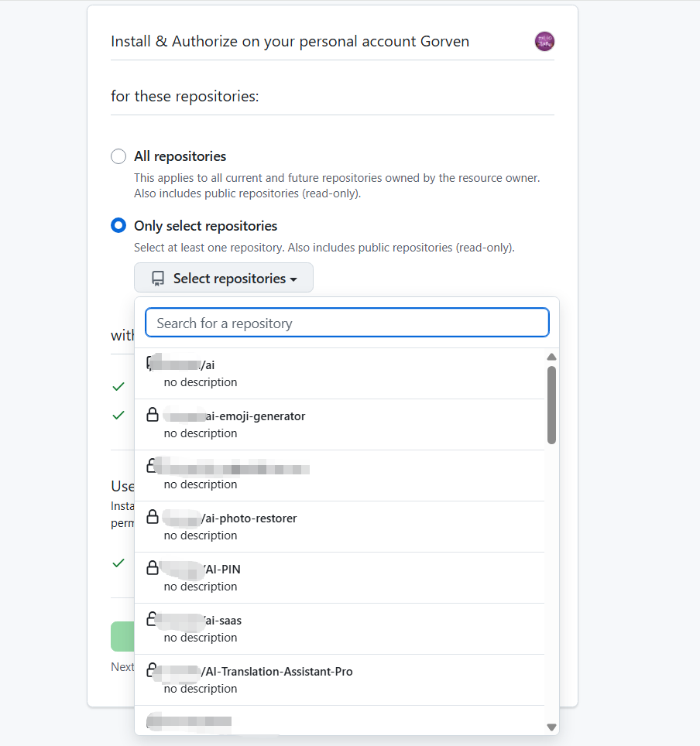Choose the Only select repositories radio button
The image size is (700, 746).
click(x=118, y=226)
